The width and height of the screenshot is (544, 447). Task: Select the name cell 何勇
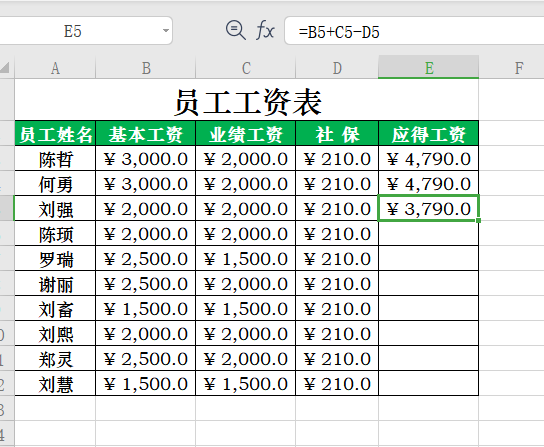[x=55, y=183]
